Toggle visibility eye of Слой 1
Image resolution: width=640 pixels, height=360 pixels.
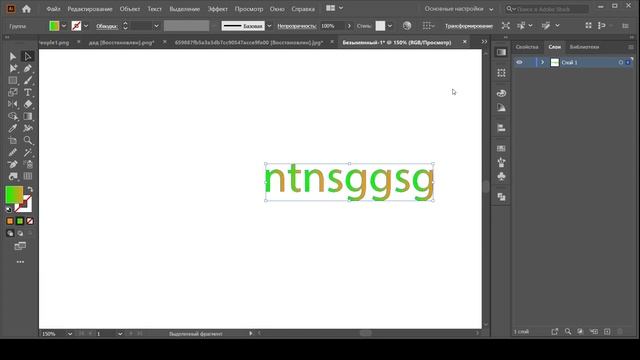[519, 62]
